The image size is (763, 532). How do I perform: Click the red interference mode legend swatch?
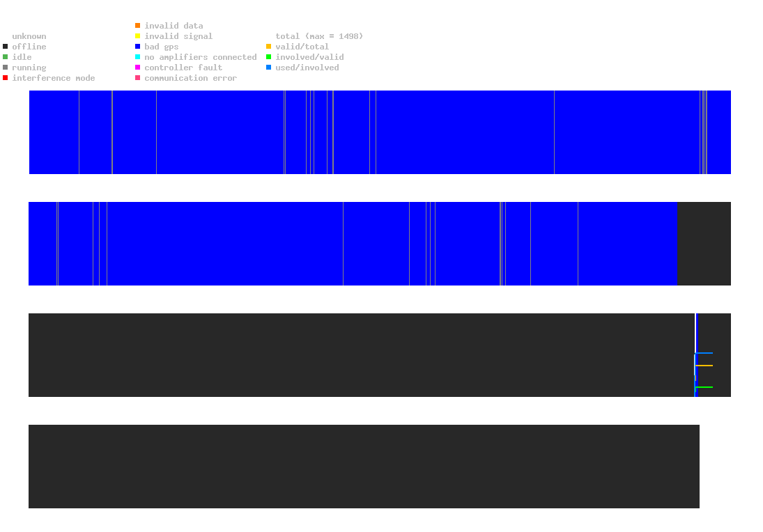pyautogui.click(x=5, y=78)
